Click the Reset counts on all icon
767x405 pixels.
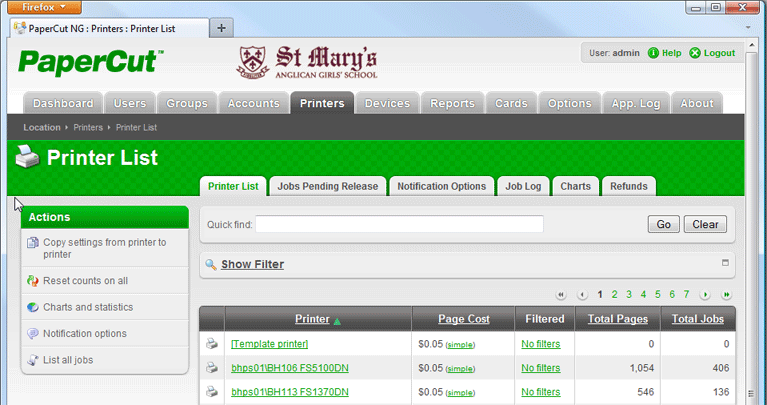click(x=33, y=281)
